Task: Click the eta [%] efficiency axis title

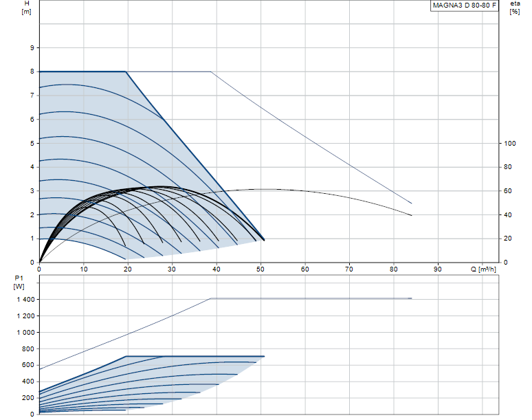Action: (515, 8)
